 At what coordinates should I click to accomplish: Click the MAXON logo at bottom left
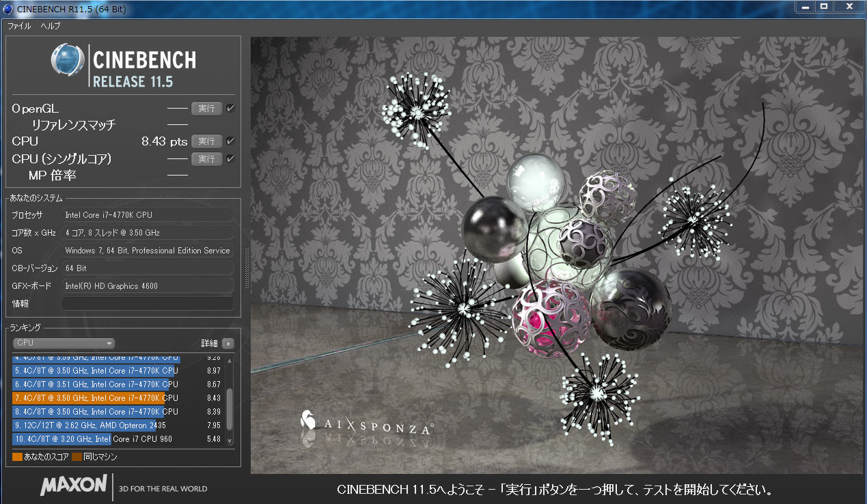(73, 486)
